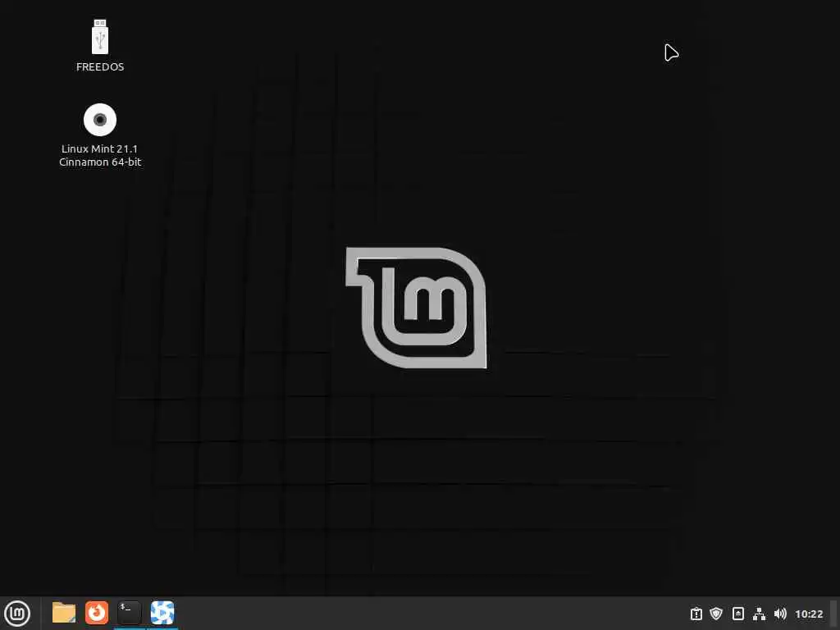Launch the Files manager from panel
This screenshot has width=840, height=630.
coord(64,613)
